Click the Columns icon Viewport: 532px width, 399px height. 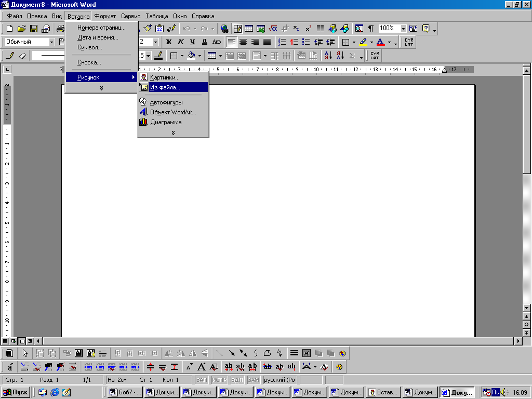point(320,29)
